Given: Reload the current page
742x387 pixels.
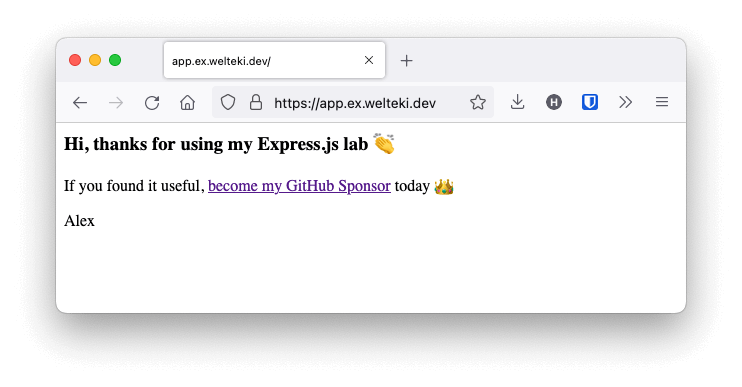Looking at the screenshot, I should point(152,103).
